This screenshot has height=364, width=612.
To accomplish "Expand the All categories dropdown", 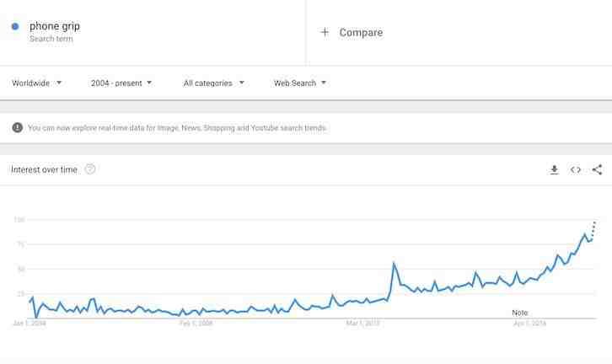I will coord(214,83).
